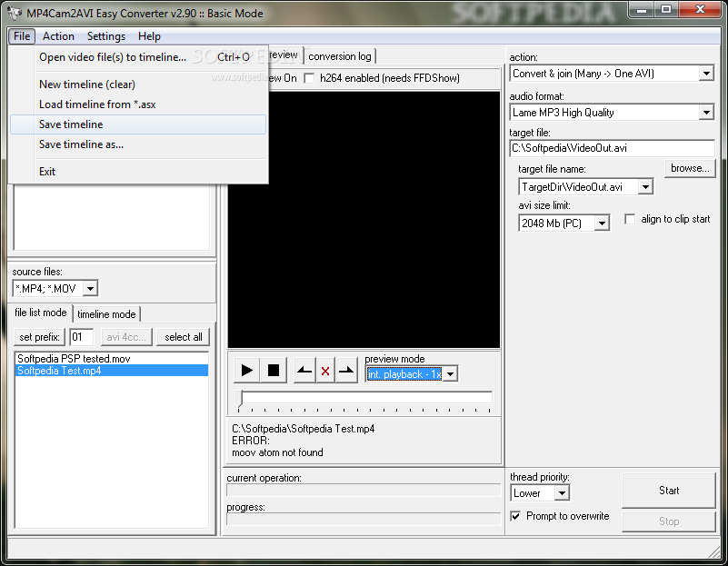The width and height of the screenshot is (728, 566).
Task: Select Exit from File menu
Action: pyautogui.click(x=138, y=172)
